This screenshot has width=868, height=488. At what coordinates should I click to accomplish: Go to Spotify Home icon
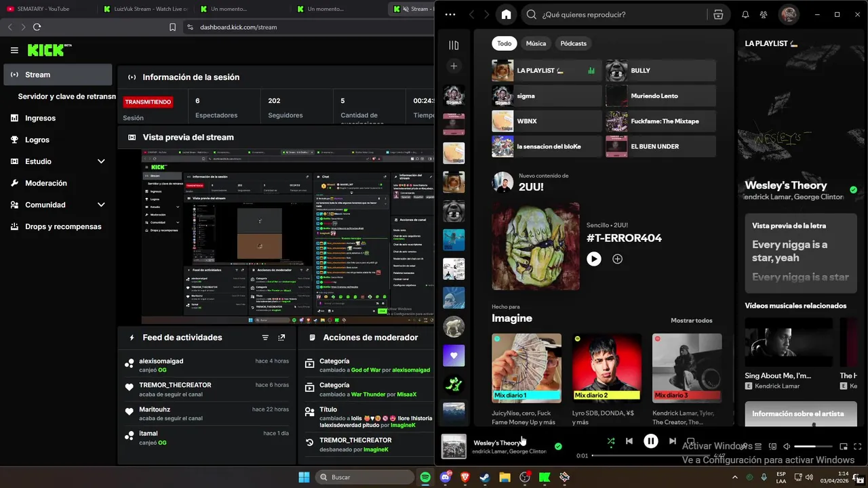point(506,14)
